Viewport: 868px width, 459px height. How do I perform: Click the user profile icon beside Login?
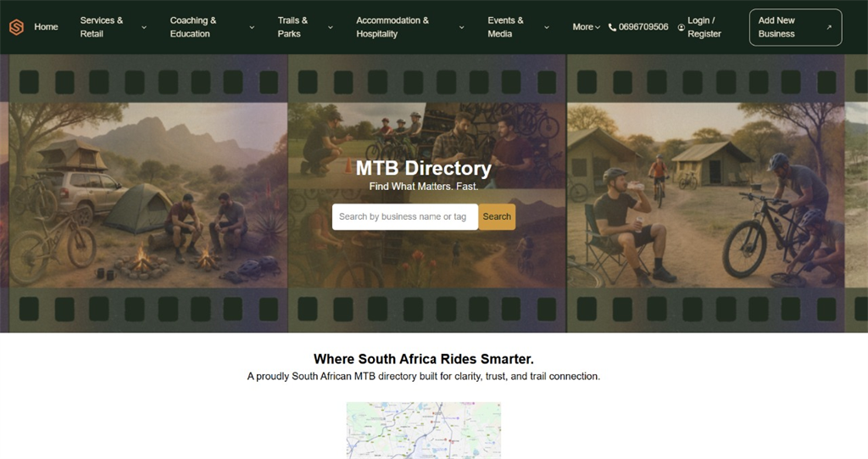pyautogui.click(x=682, y=27)
